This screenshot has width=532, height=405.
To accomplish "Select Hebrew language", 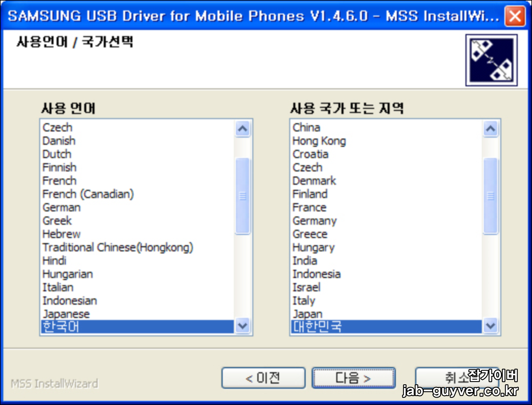I will tap(138, 234).
